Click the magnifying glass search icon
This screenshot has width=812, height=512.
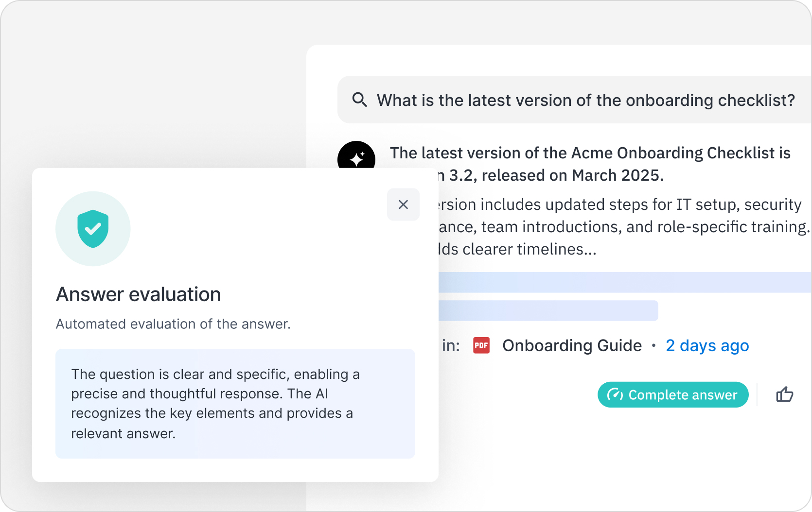359,100
